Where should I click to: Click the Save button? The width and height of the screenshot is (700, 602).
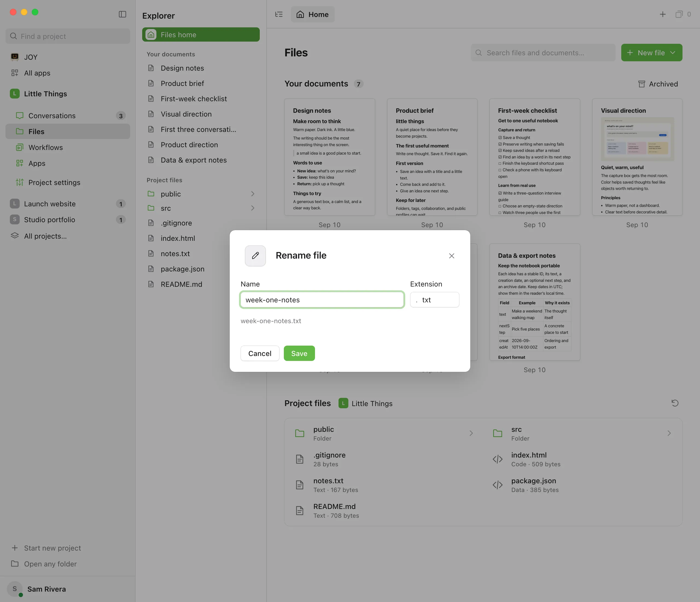coord(299,353)
